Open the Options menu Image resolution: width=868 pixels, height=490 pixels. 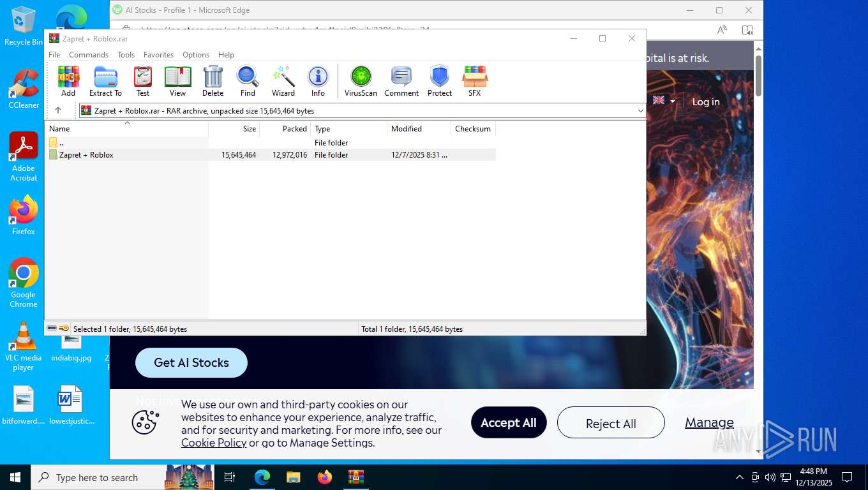[196, 55]
